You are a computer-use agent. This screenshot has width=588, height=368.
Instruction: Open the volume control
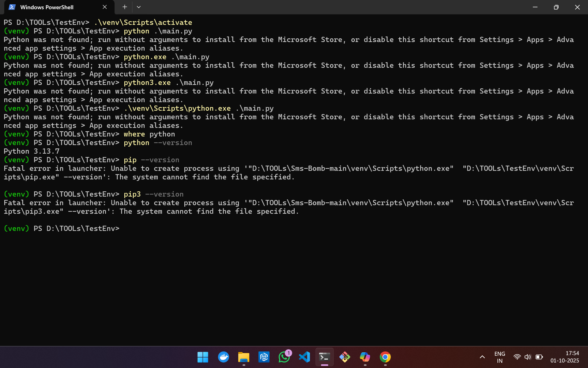[x=528, y=357]
